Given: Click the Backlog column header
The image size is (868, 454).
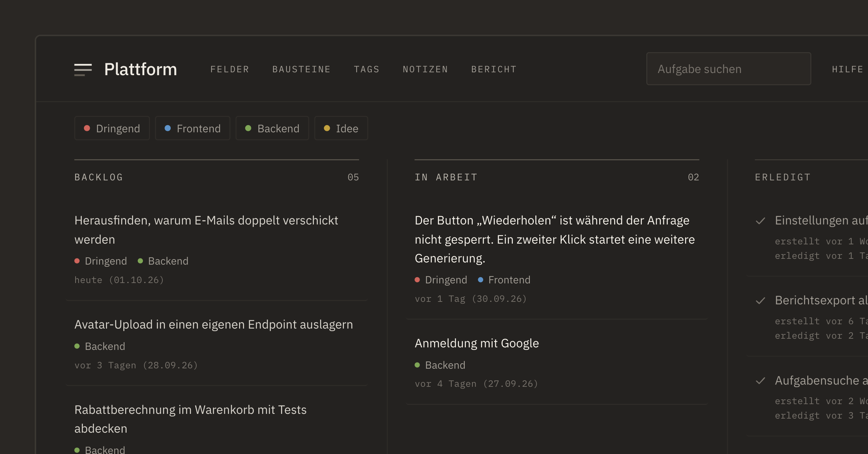Looking at the screenshot, I should [99, 177].
